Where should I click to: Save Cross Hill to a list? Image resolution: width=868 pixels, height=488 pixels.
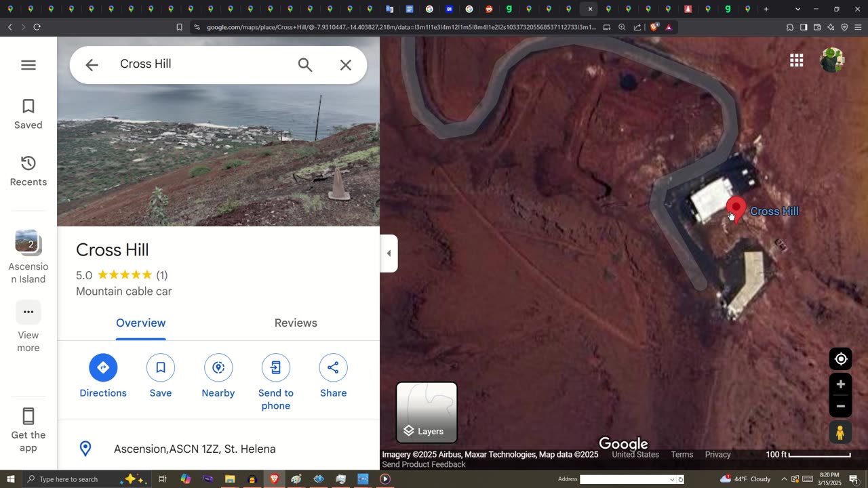pyautogui.click(x=161, y=376)
